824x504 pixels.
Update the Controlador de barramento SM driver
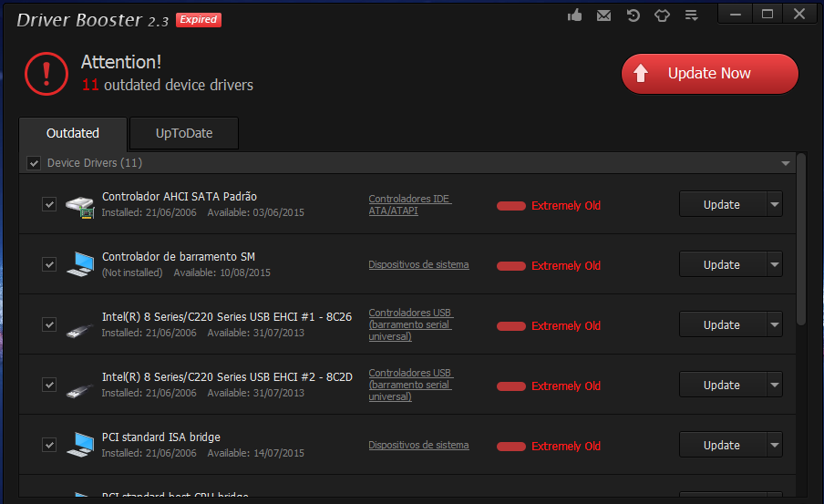point(723,264)
